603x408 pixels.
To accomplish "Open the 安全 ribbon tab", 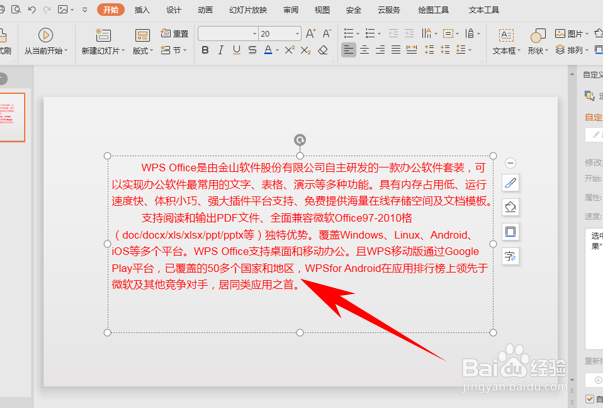I will (353, 10).
